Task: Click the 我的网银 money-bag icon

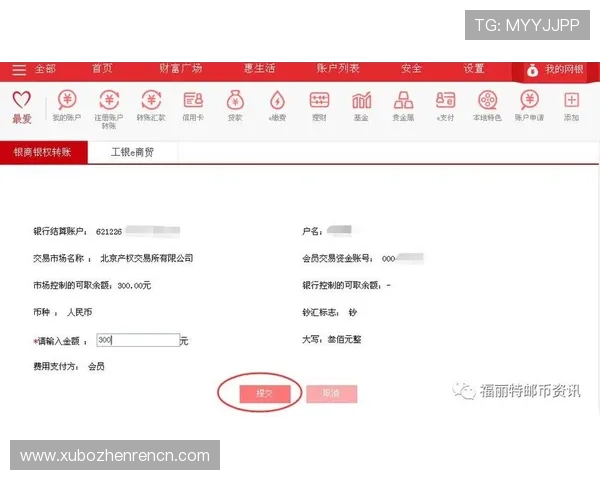Action: (x=532, y=70)
